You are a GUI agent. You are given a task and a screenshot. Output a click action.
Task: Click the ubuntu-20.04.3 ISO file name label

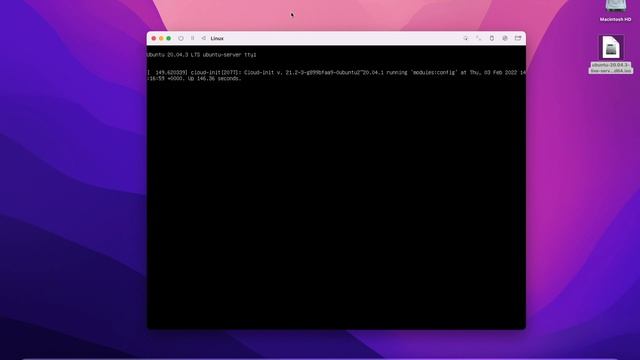(611, 68)
